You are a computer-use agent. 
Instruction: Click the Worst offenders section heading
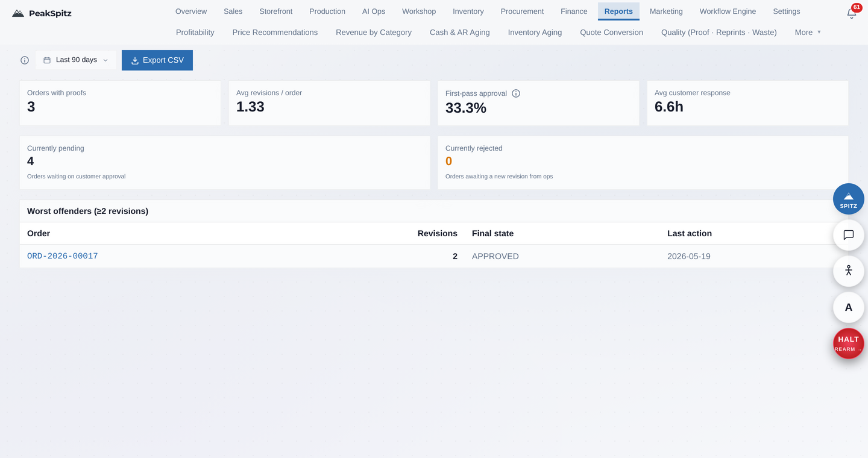coord(87,211)
